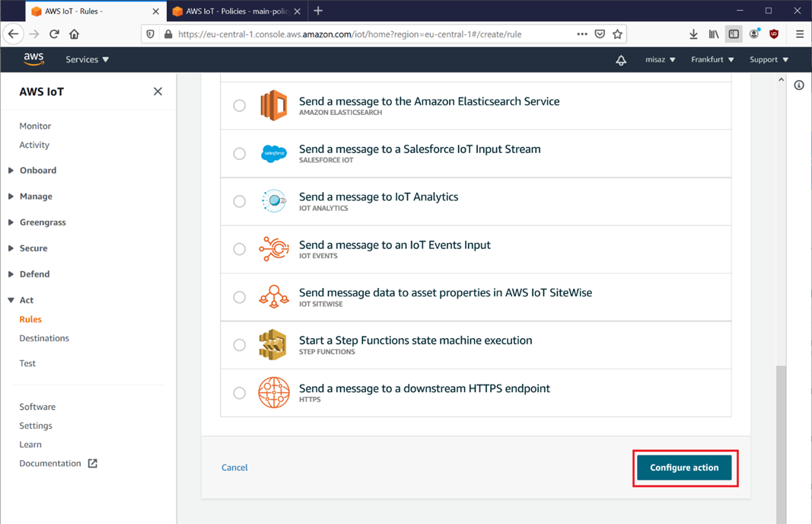
Task: Open the notifications bell icon
Action: pyautogui.click(x=621, y=60)
